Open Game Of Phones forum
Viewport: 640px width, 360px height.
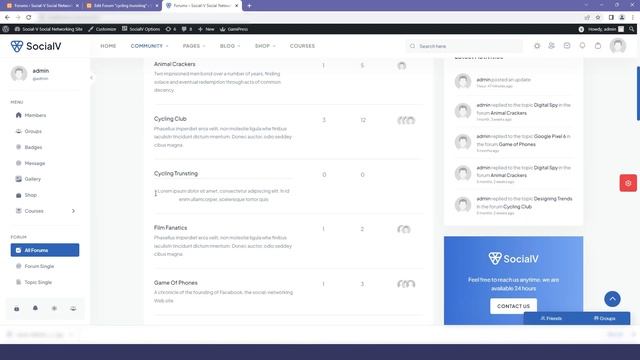point(176,282)
